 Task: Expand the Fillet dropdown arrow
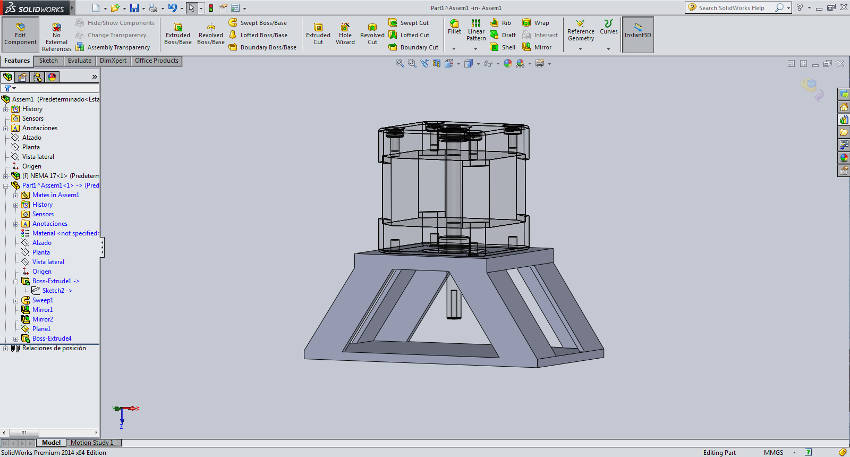[454, 49]
